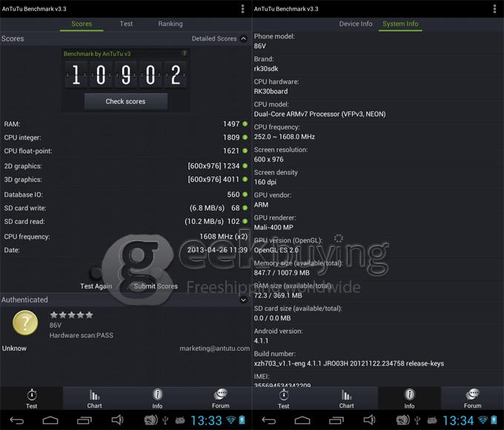
Task: Switch to the Test tab at top
Action: tap(126, 24)
